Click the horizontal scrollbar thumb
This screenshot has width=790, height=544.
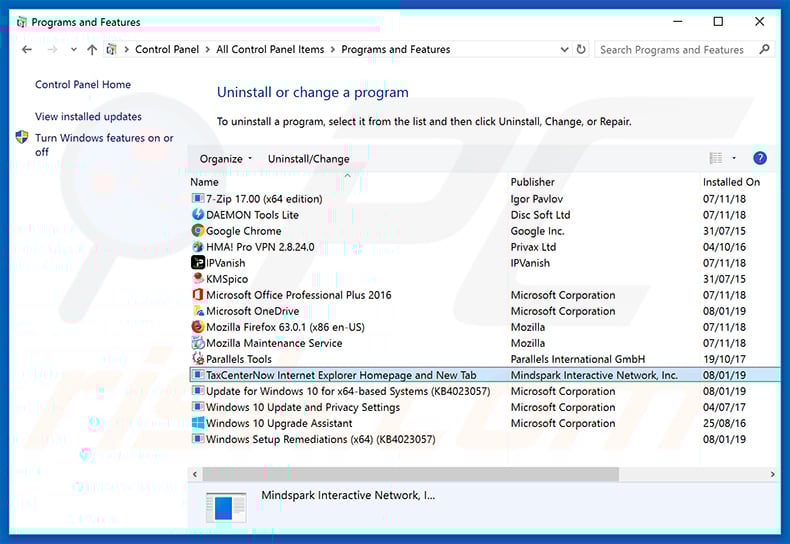410,474
